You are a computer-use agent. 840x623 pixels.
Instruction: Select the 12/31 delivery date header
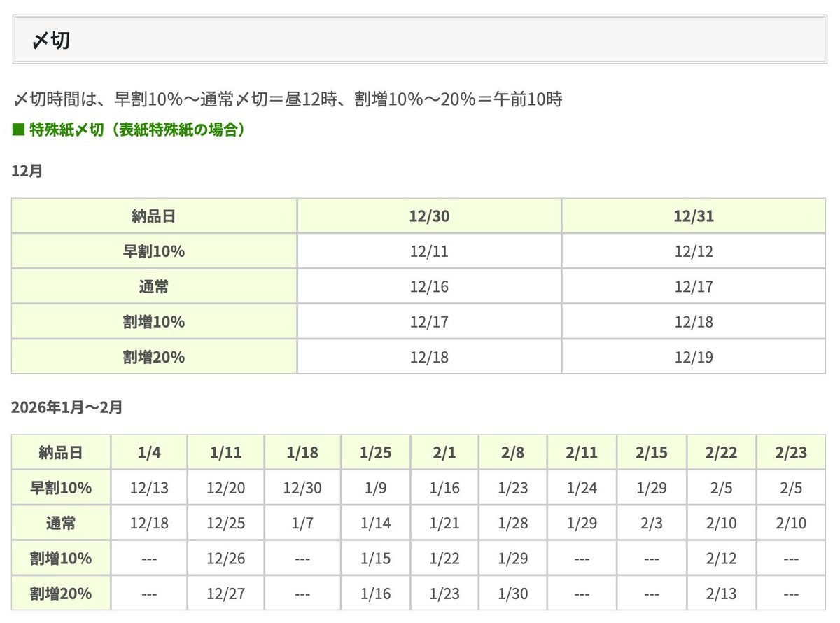[x=694, y=216]
